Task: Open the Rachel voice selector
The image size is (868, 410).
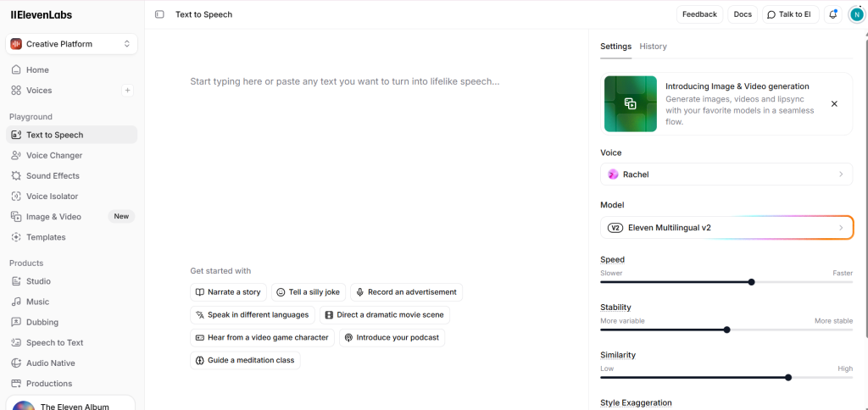Action: 726,175
